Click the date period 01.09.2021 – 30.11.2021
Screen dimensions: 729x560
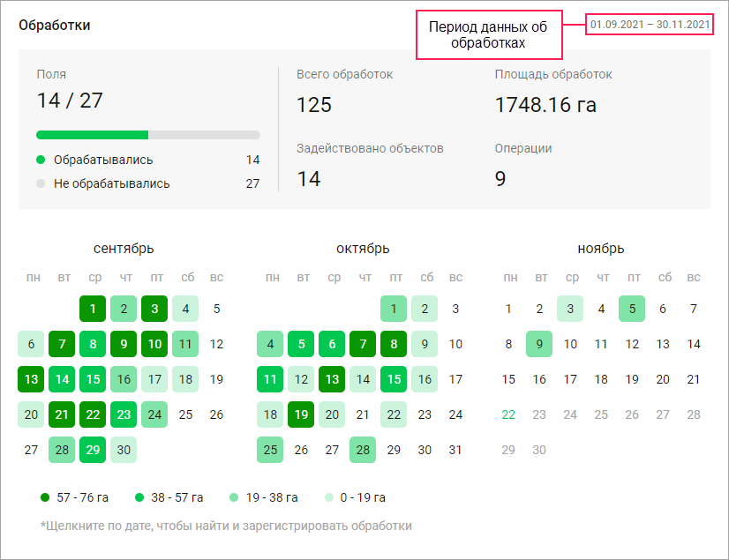(x=650, y=24)
